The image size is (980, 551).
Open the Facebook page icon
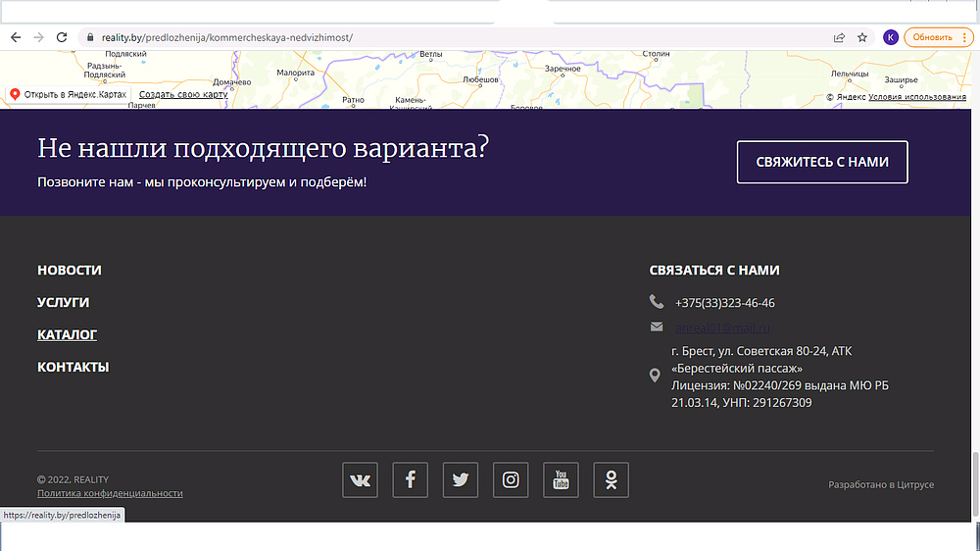[x=411, y=480]
